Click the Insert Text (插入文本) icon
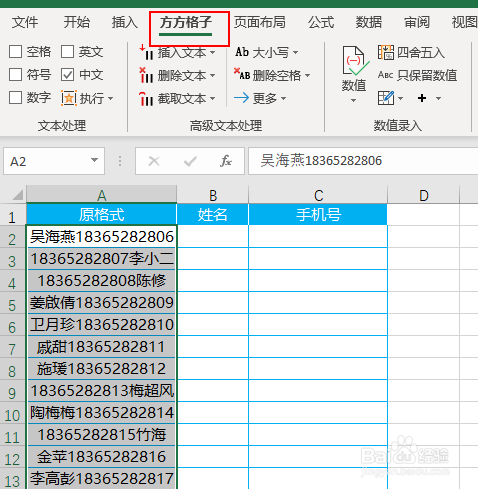 [x=146, y=52]
